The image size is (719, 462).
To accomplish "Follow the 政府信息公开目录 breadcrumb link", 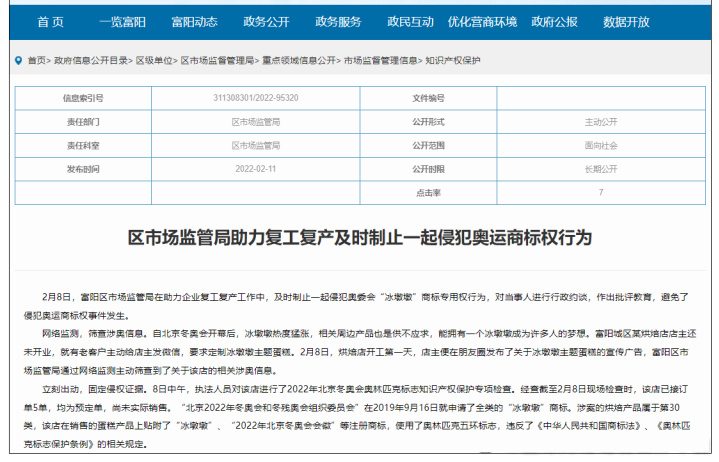I will tap(92, 60).
